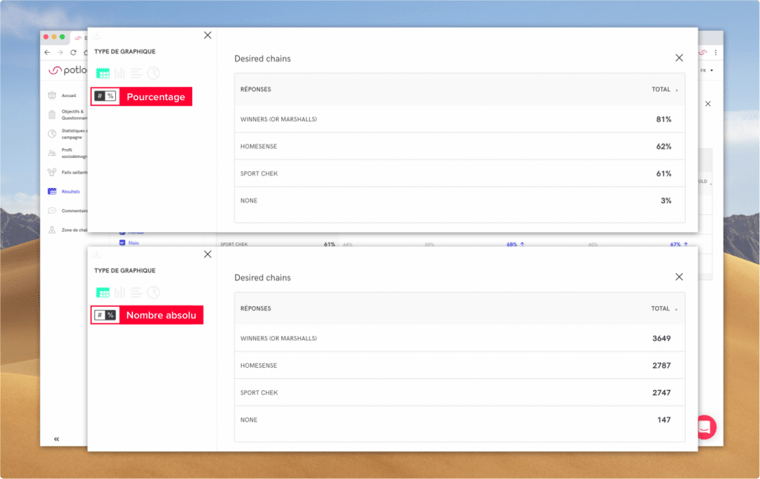This screenshot has height=479, width=760.
Task: Select pie chart in absolute-number panel
Action: [154, 292]
